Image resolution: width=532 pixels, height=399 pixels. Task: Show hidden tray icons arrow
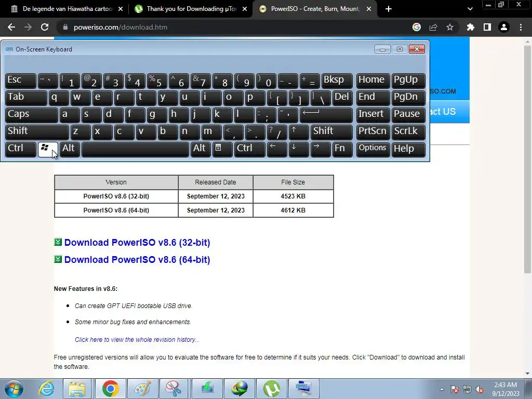[x=442, y=390]
